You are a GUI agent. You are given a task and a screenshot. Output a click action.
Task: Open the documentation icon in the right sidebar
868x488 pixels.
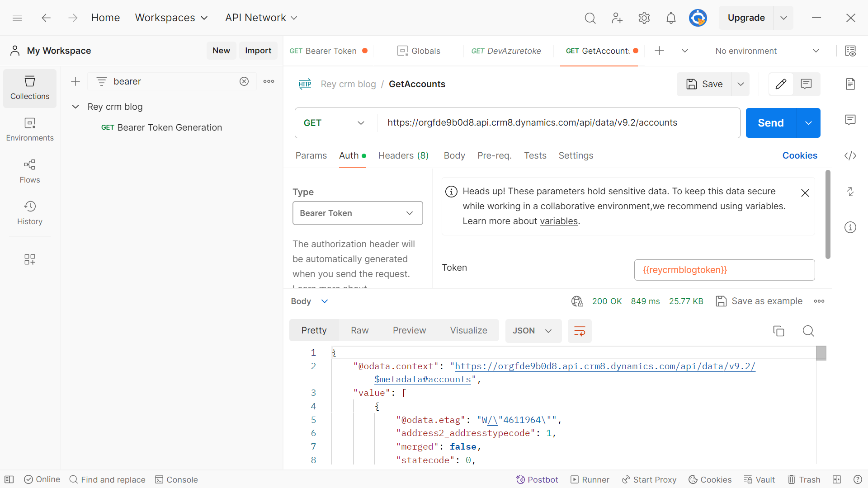click(850, 84)
